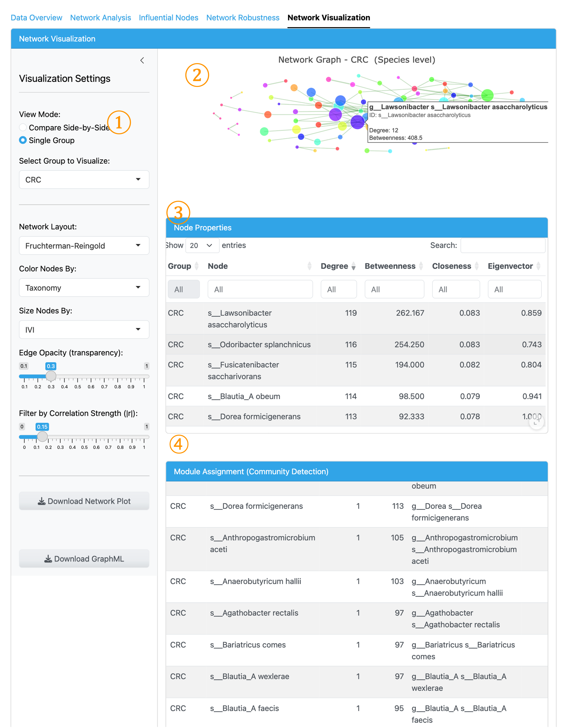
Task: Click s__Anthropogastromicrobium aceti module row
Action: tap(356, 549)
